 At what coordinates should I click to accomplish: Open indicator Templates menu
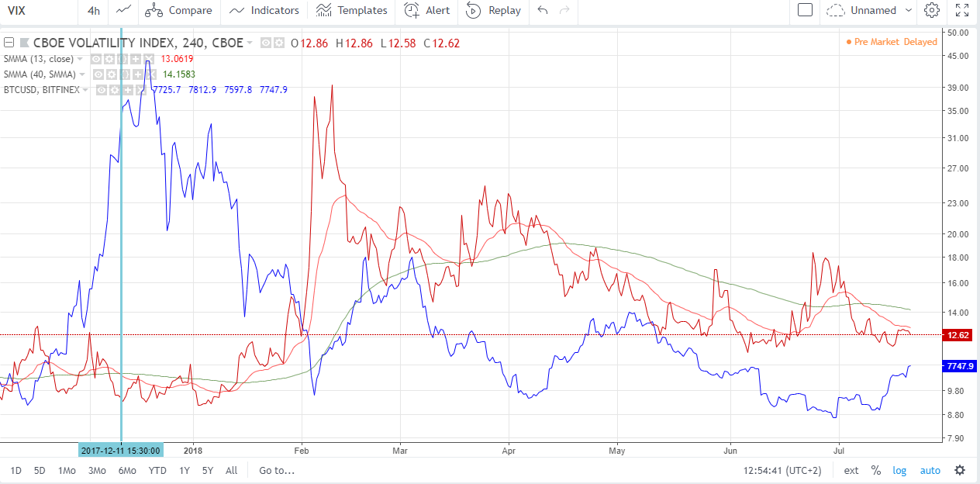[x=352, y=10]
